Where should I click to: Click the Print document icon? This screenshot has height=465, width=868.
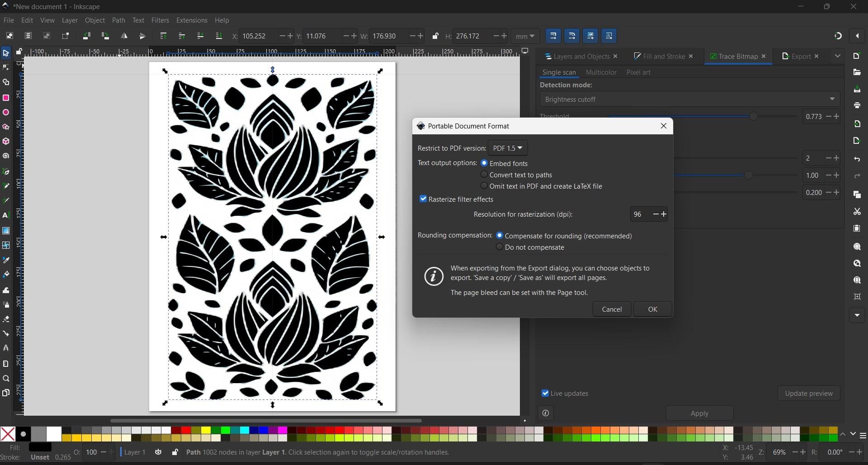click(857, 105)
